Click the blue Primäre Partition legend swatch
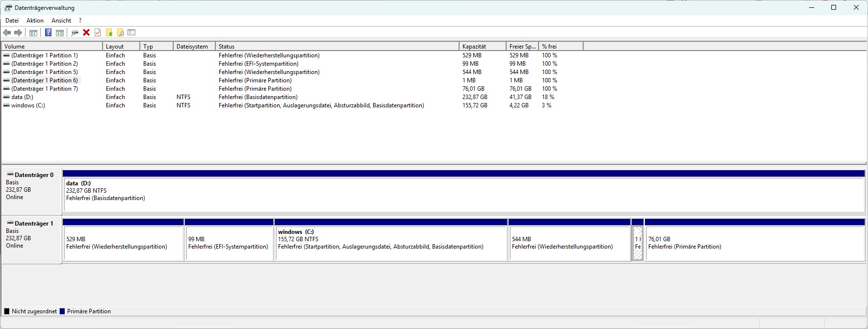The height and width of the screenshot is (329, 868). (x=62, y=311)
